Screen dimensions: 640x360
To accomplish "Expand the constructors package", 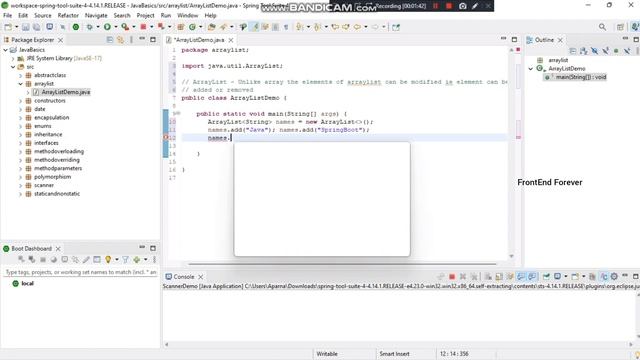I will point(20,101).
